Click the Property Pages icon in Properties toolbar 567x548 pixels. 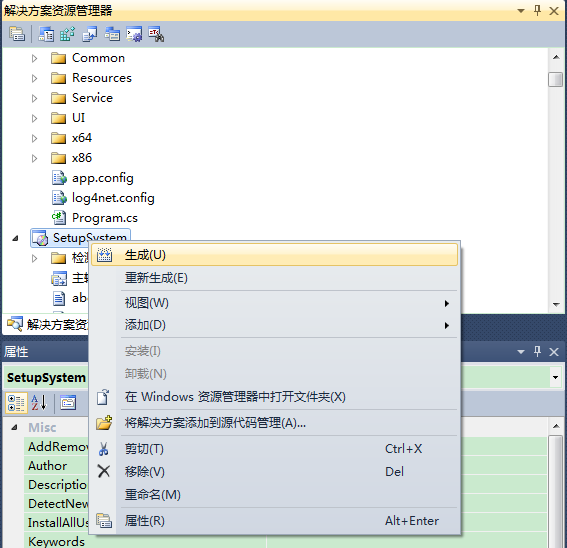(x=68, y=403)
